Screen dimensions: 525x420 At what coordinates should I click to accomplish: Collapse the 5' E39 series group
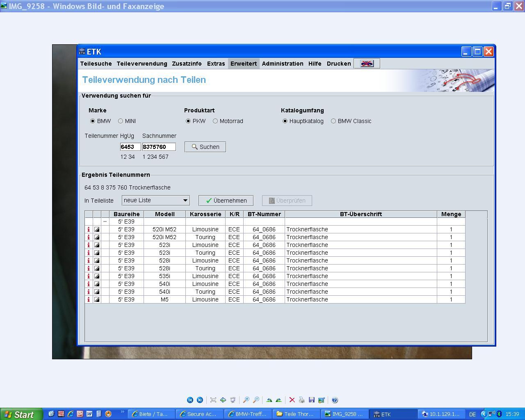pos(105,221)
